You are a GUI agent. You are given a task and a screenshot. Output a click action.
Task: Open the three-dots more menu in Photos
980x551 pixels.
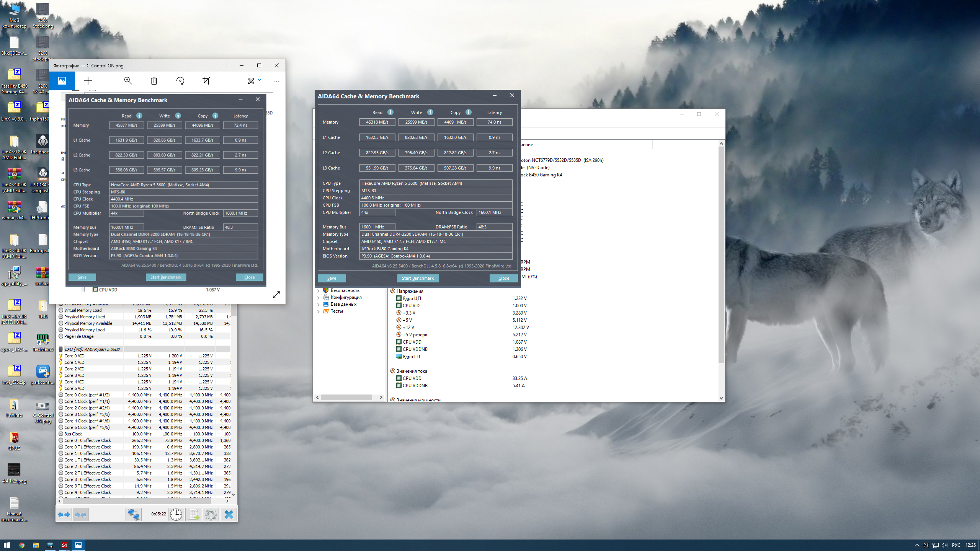[276, 81]
